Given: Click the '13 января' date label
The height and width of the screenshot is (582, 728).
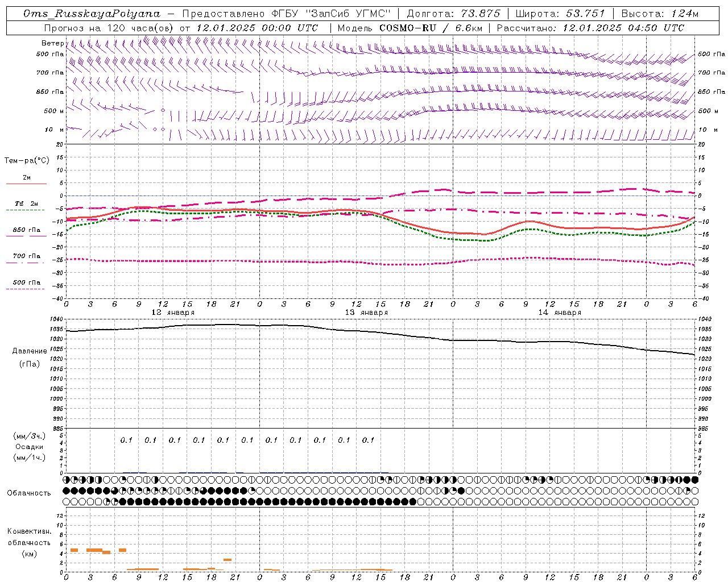Looking at the screenshot, I should pyautogui.click(x=366, y=313).
